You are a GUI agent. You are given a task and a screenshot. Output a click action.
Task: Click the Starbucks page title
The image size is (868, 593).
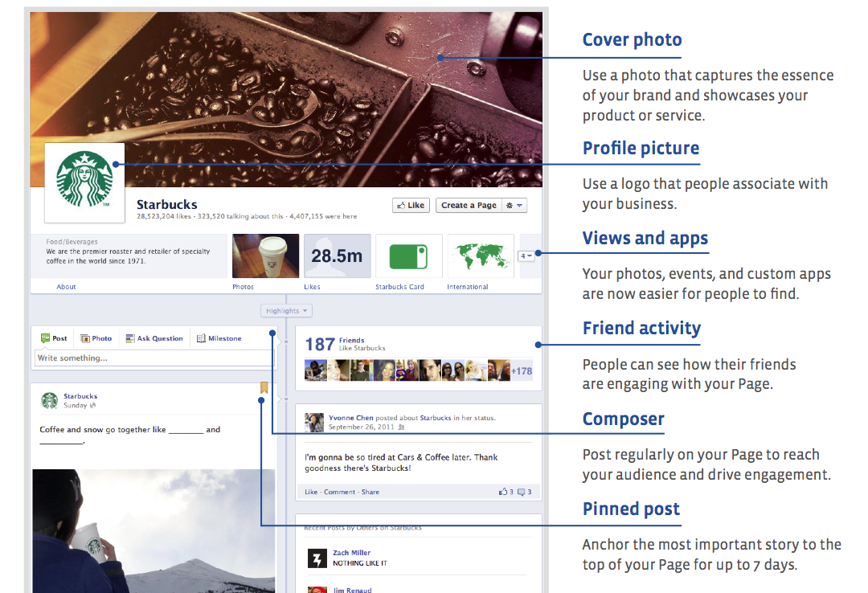166,205
